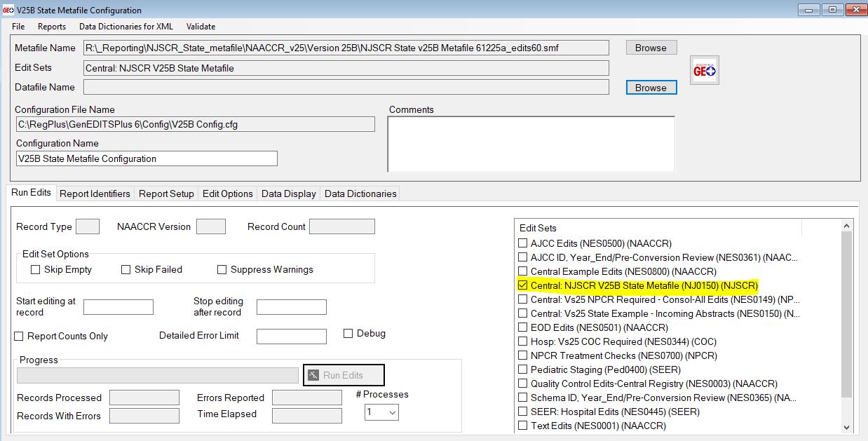
Task: Click the GEO app icon in title bar
Action: point(8,10)
